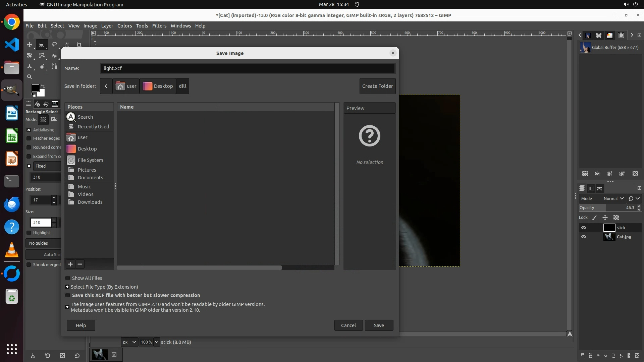Open the zoom 100% dropdown
The width and height of the screenshot is (644, 362).
[156, 342]
